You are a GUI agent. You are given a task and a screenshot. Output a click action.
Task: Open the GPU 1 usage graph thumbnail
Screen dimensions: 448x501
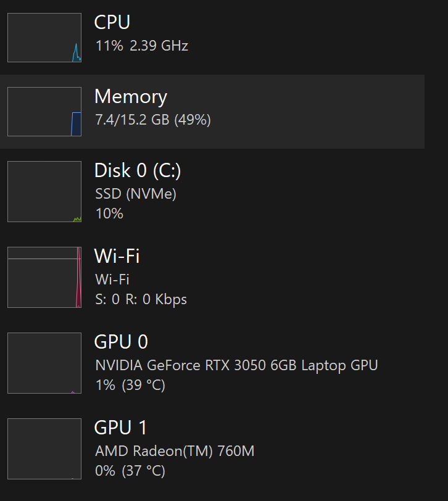click(x=44, y=449)
